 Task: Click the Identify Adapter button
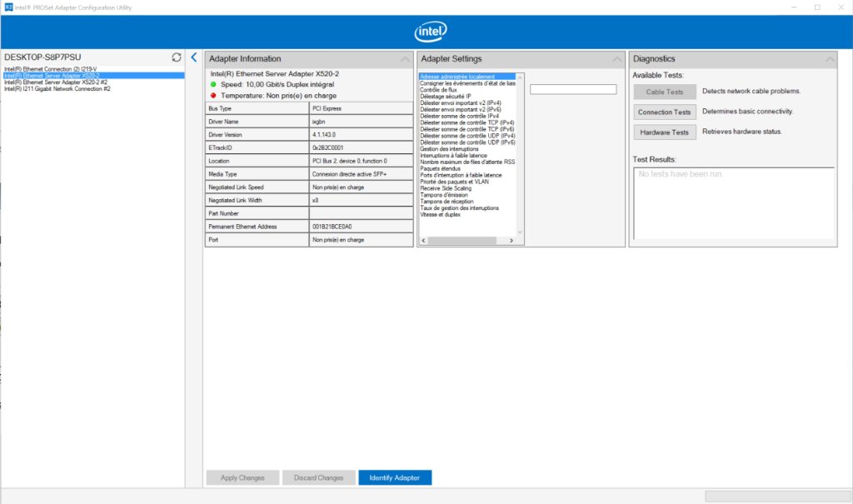point(395,477)
